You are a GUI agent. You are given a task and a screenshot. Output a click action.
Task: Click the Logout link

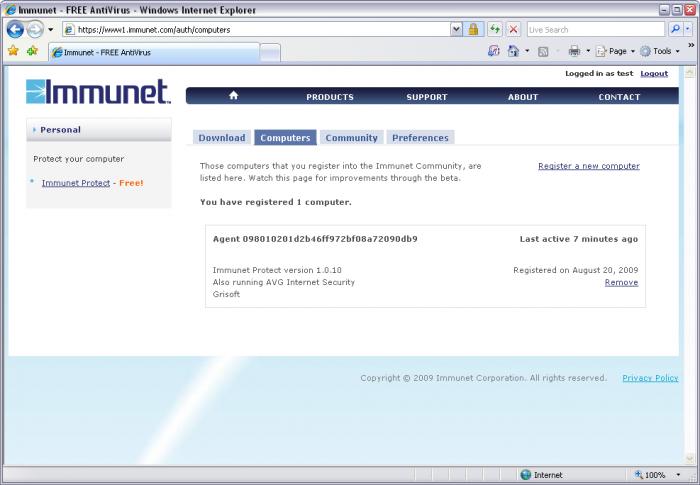(x=654, y=74)
